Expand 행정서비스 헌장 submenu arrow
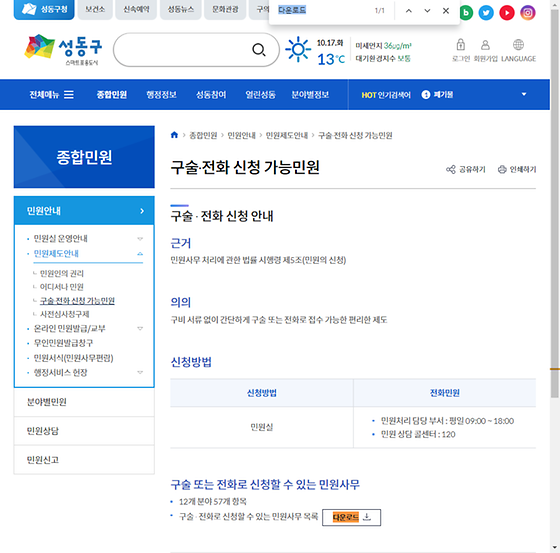The image size is (560, 553). point(140,373)
